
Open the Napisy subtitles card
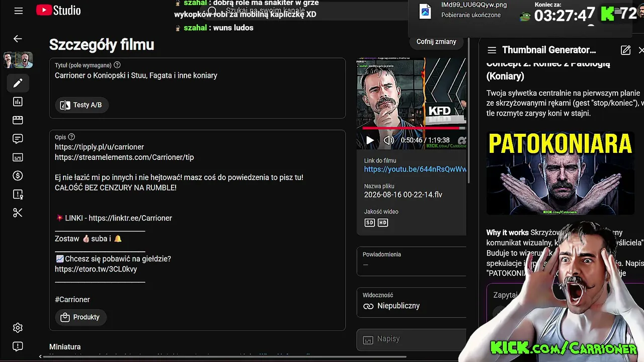click(412, 339)
